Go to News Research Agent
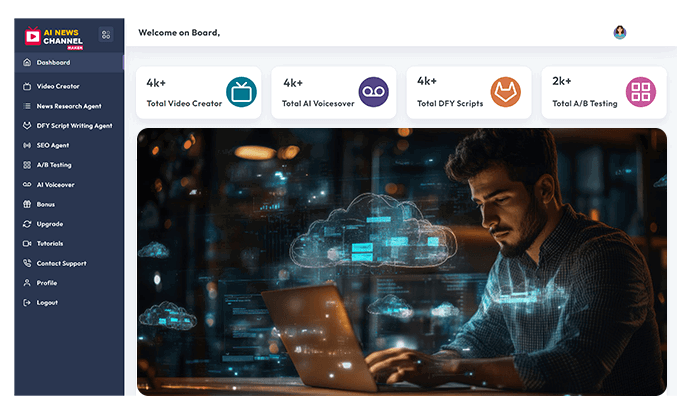 [68, 106]
